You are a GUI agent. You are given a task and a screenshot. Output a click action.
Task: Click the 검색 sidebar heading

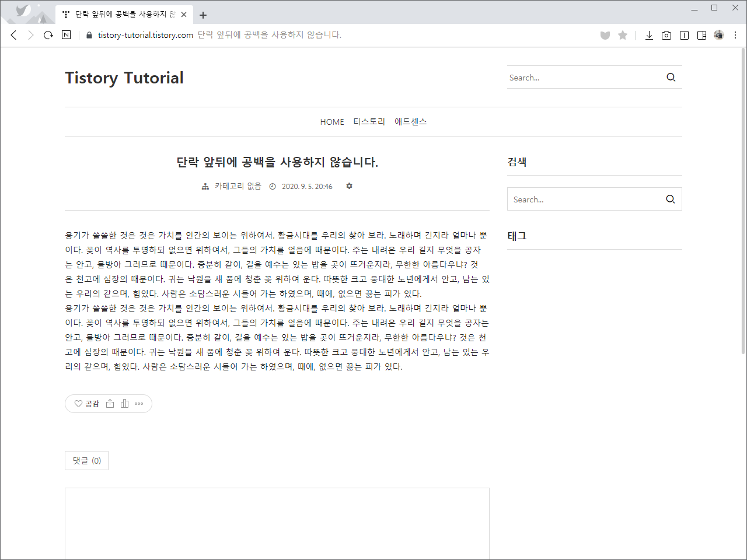517,162
